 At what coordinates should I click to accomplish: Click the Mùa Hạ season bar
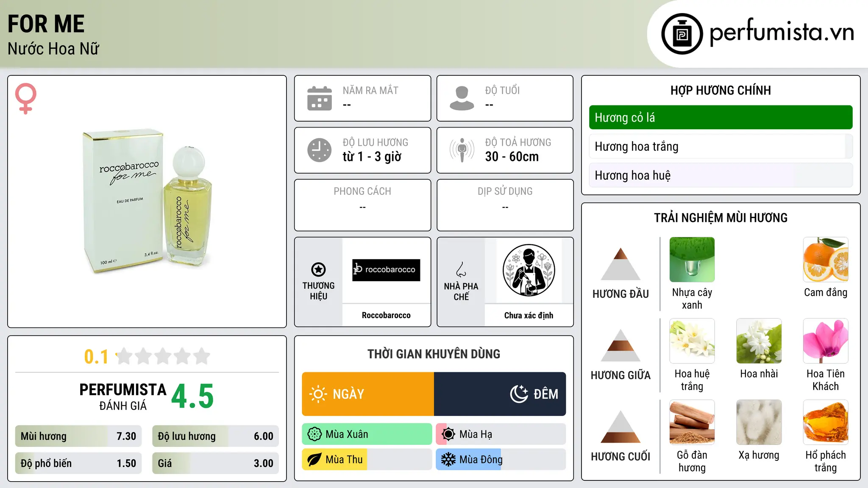501,434
